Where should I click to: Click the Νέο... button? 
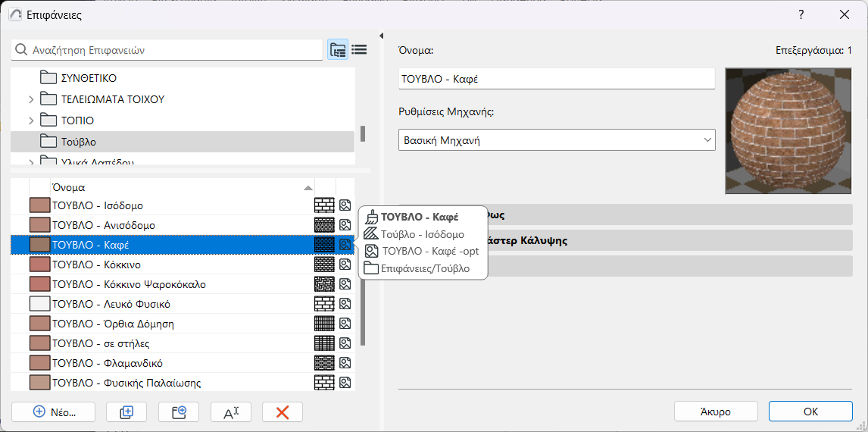pyautogui.click(x=53, y=412)
